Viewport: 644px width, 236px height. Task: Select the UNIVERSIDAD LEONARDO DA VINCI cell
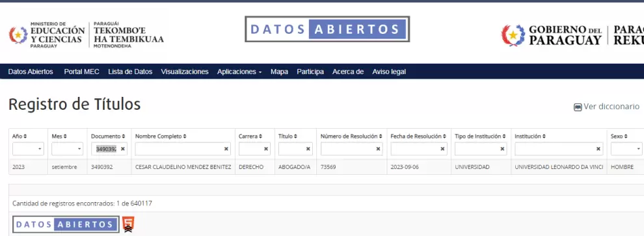(559, 168)
